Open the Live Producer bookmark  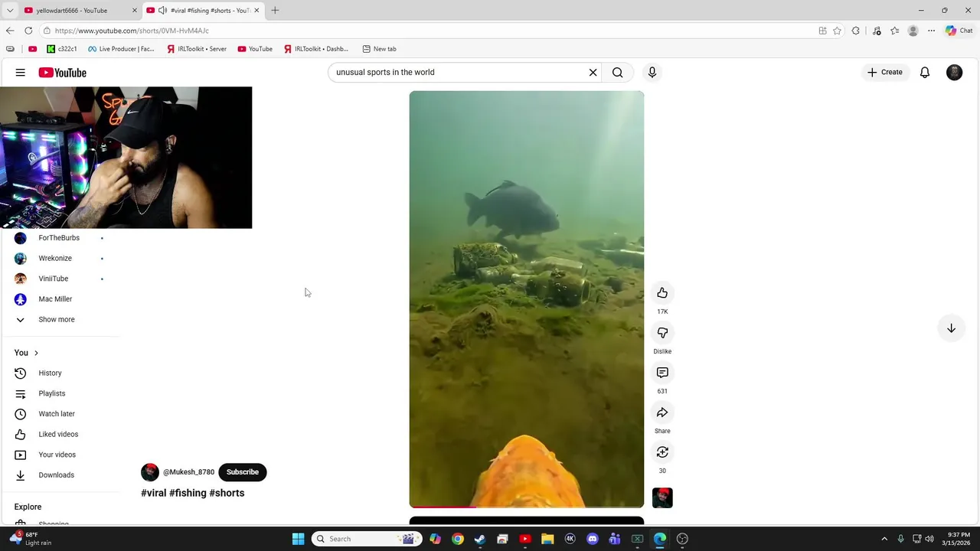(x=121, y=49)
